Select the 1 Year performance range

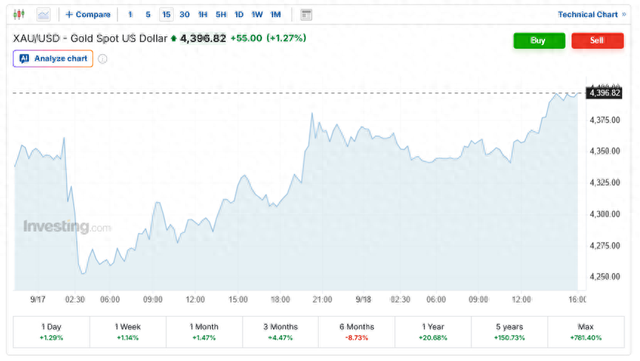[x=433, y=332]
